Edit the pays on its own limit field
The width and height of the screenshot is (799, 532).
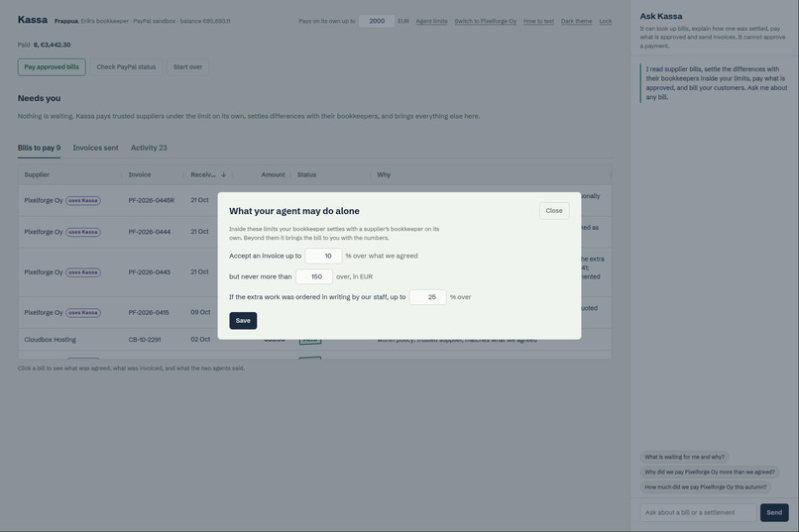pyautogui.click(x=377, y=21)
